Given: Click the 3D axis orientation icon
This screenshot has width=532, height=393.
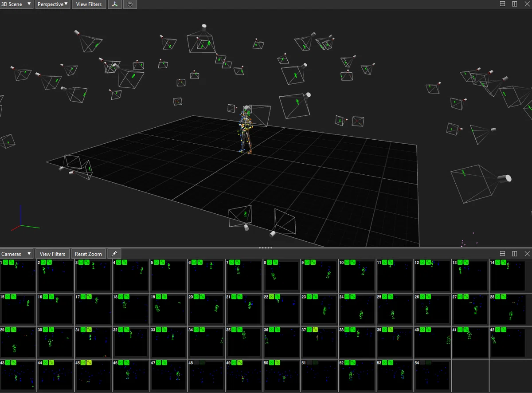Looking at the screenshot, I should [x=115, y=4].
